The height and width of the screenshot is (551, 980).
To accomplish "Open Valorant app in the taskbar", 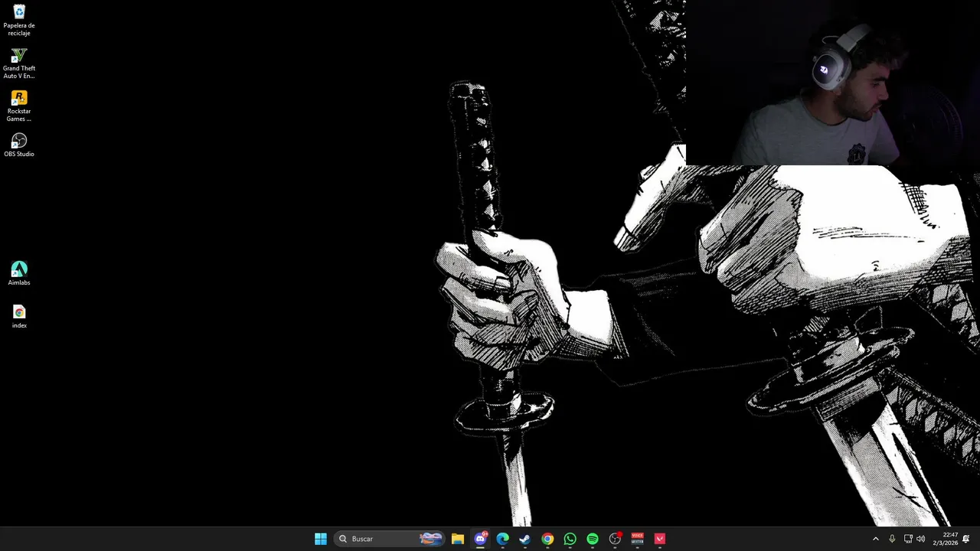I will coord(660,539).
